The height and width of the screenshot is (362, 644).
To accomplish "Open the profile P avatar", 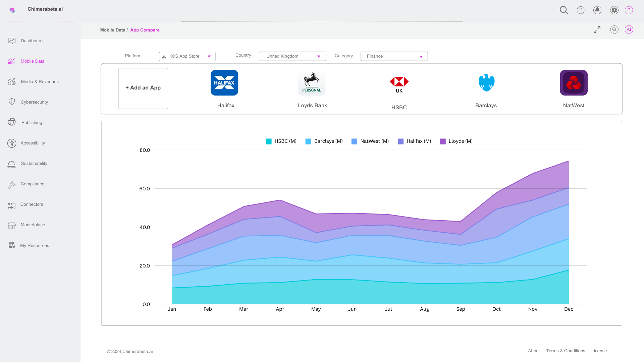I will pos(629,10).
